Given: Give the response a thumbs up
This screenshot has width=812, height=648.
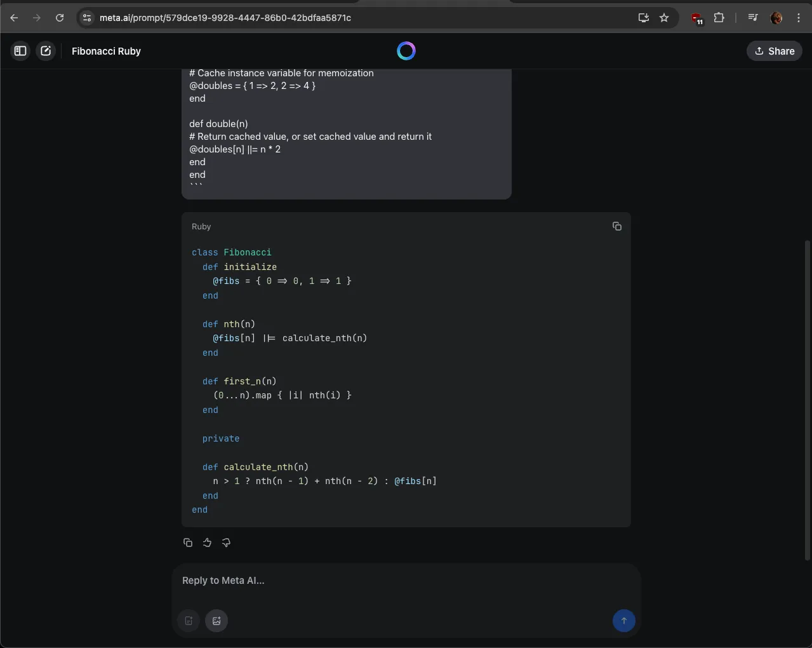Looking at the screenshot, I should [x=207, y=543].
